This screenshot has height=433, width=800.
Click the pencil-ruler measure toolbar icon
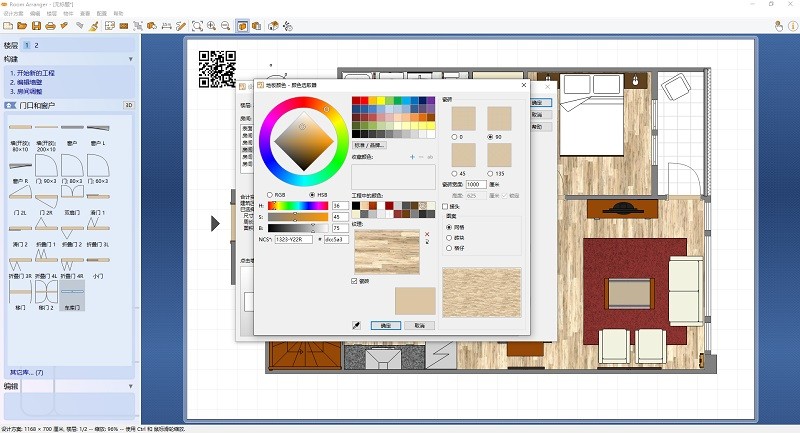(181, 26)
